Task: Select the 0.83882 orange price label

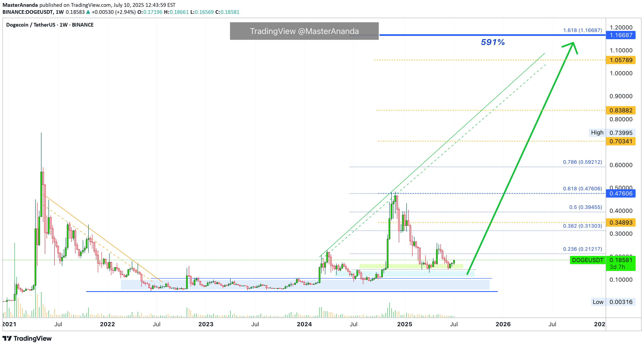Action: pyautogui.click(x=621, y=111)
